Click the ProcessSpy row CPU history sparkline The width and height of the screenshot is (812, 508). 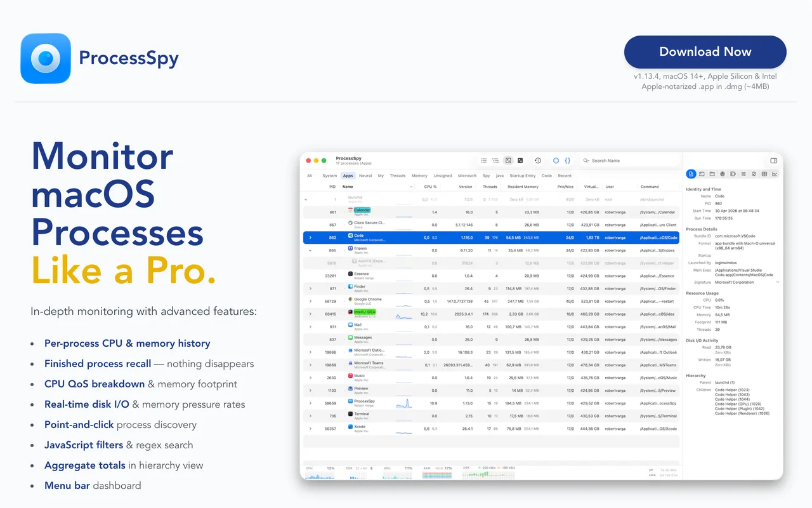coord(404,403)
